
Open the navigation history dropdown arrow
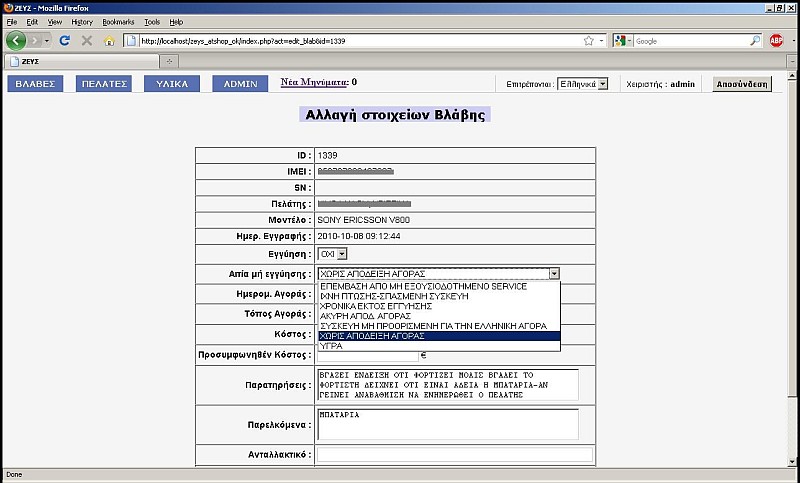pyautogui.click(x=47, y=40)
